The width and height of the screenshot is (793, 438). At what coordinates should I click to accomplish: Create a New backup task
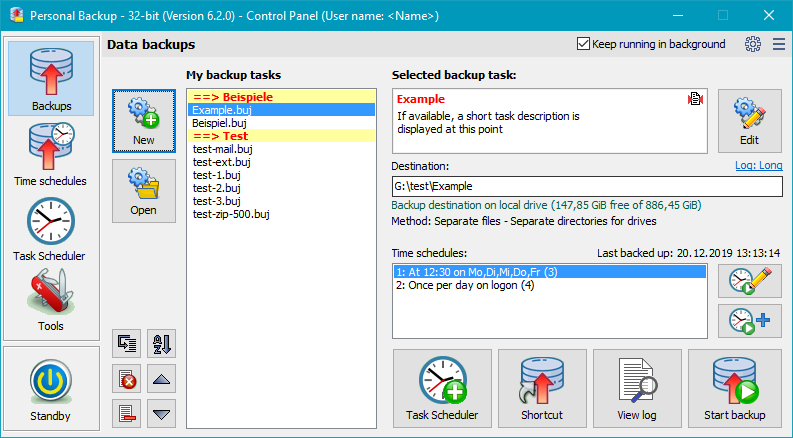coord(144,121)
